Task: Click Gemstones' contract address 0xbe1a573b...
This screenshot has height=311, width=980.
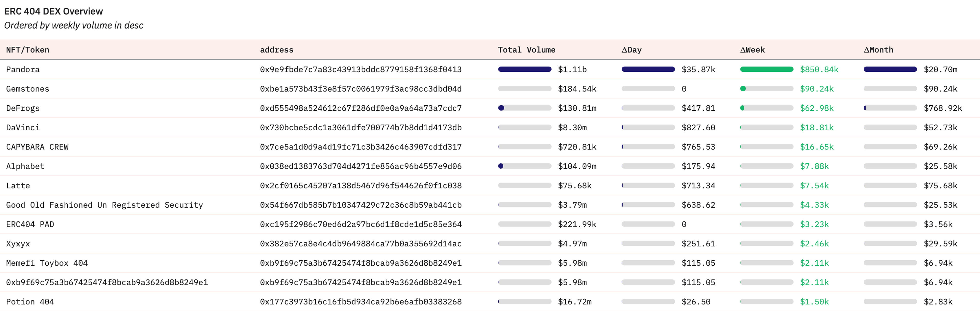Action: (361, 89)
